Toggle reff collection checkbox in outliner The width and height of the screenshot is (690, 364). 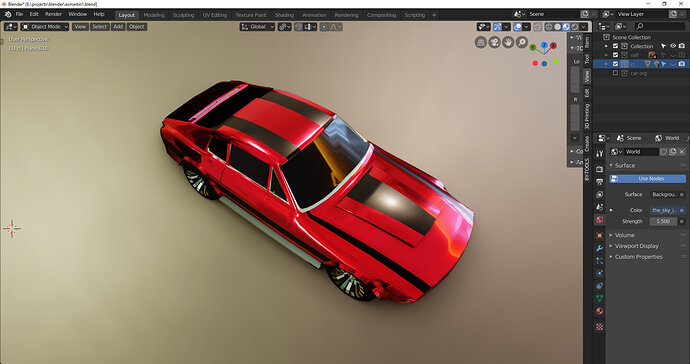point(616,55)
